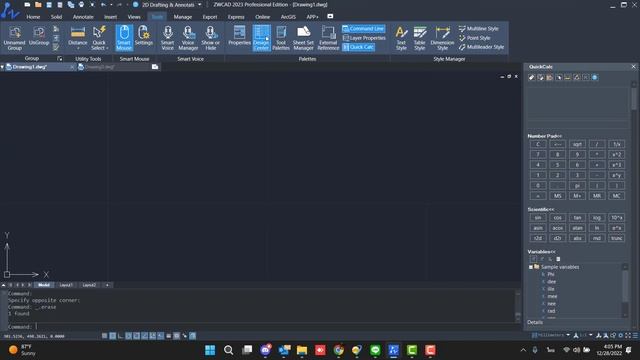
Task: Open Point Style settings
Action: point(474,38)
